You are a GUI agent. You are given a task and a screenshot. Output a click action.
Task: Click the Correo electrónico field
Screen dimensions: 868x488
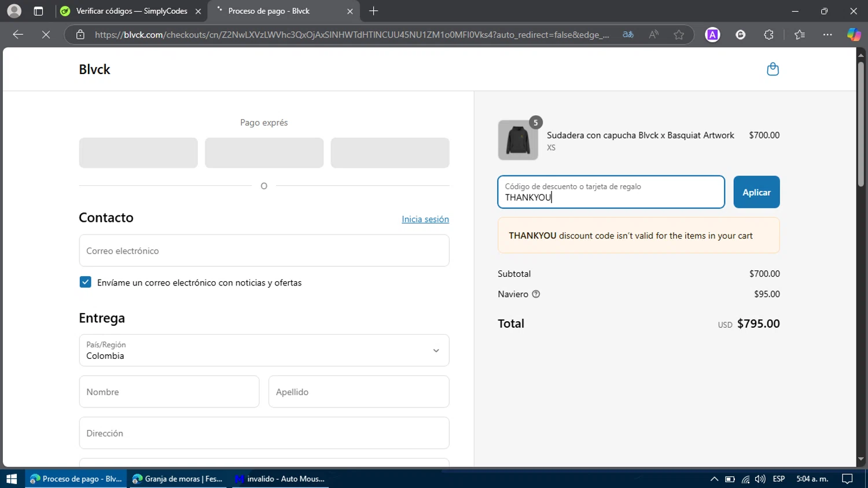pos(264,251)
